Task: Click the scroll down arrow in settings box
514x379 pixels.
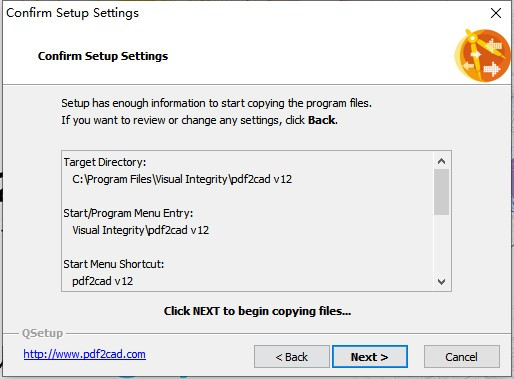Action: point(441,282)
